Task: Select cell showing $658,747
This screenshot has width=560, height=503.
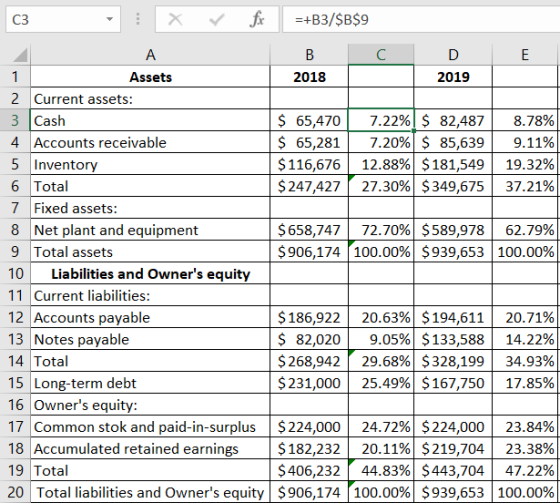Action: coord(309,230)
